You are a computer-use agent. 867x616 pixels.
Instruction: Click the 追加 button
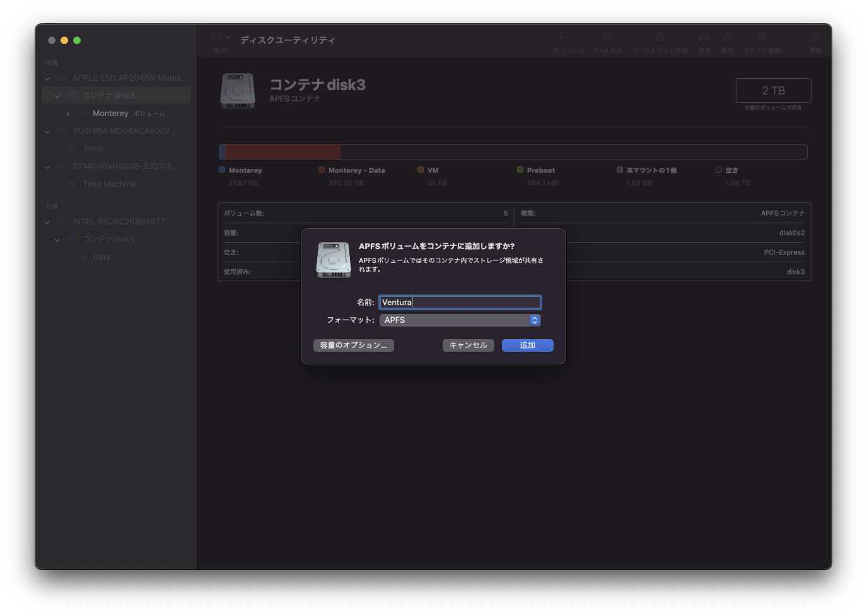coord(528,346)
